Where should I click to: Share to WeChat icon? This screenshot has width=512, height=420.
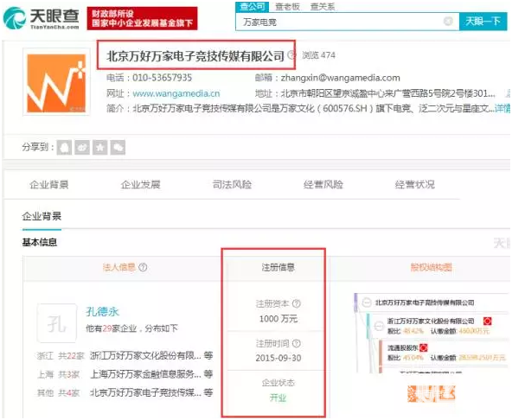tap(118, 147)
